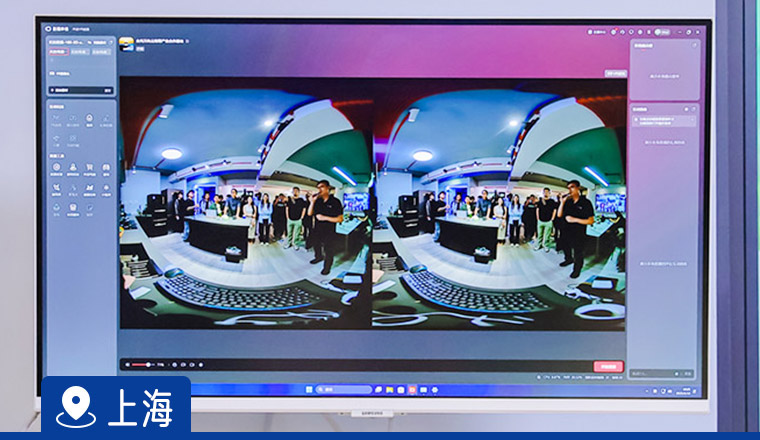Viewport: 760px width, 440px height.
Task: Open the settings gear on the taskbar
Action: tap(434, 390)
